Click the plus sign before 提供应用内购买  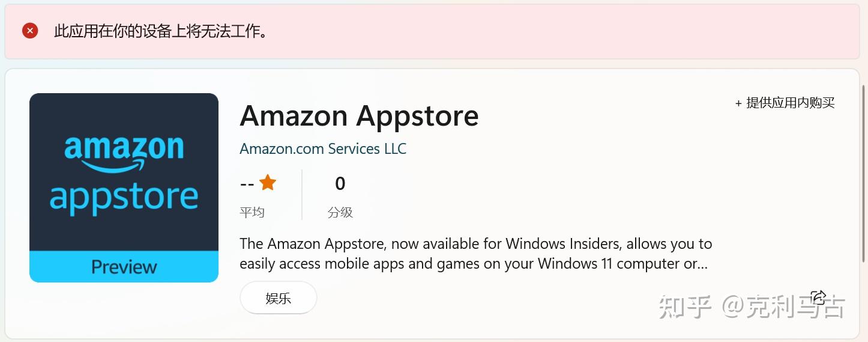738,103
